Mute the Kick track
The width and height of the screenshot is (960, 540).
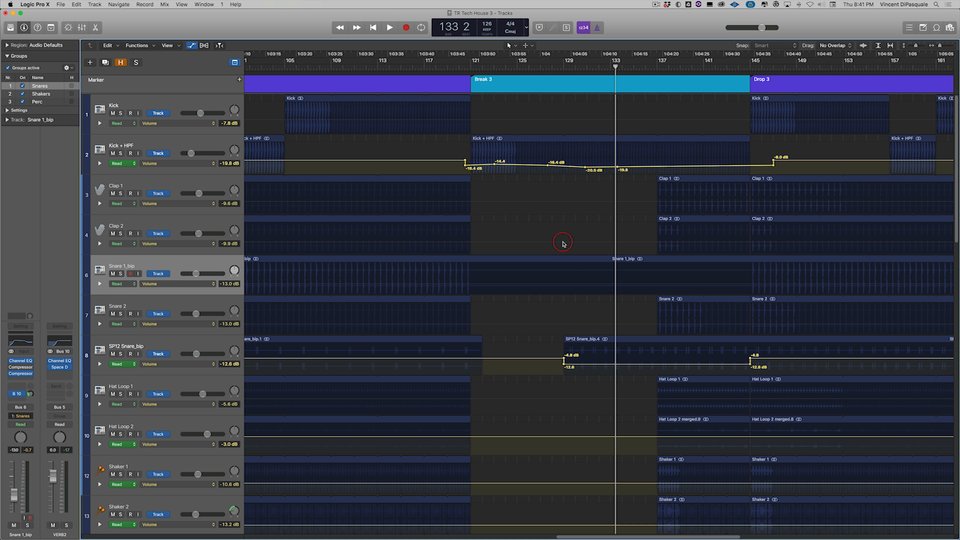(113, 113)
